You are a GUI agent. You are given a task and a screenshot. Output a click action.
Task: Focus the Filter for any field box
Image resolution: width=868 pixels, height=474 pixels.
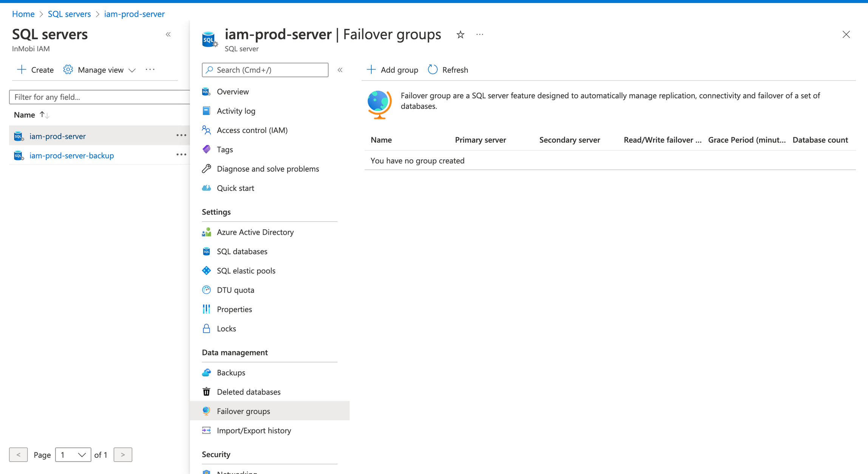pyautogui.click(x=99, y=97)
